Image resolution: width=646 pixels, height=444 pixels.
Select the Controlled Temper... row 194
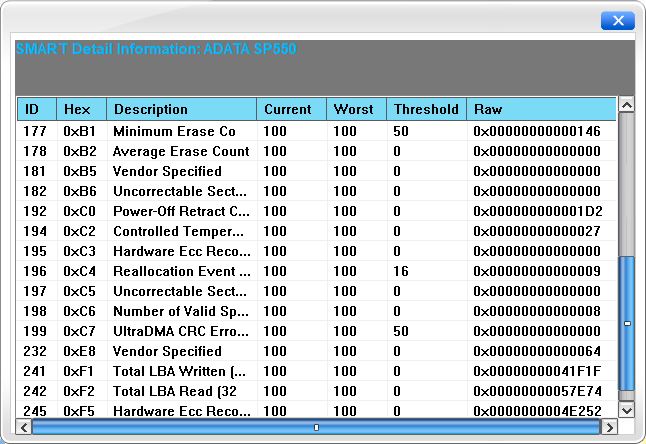[x=316, y=231]
